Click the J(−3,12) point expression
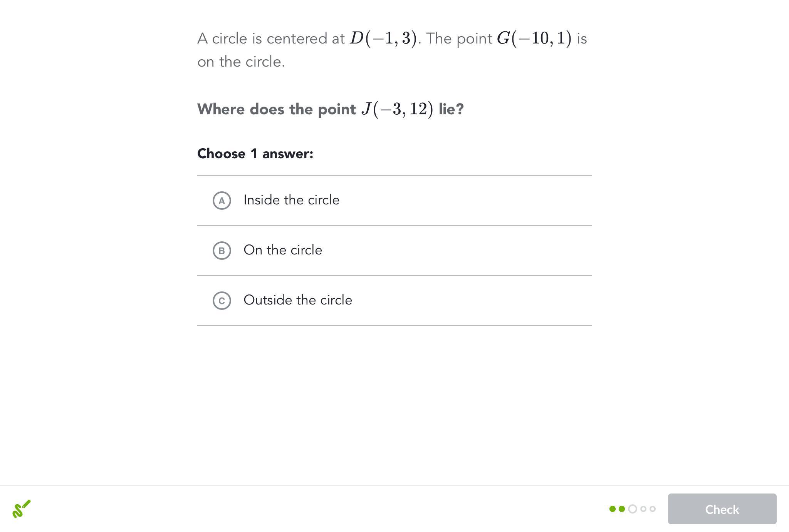This screenshot has height=532, width=789. click(x=397, y=109)
